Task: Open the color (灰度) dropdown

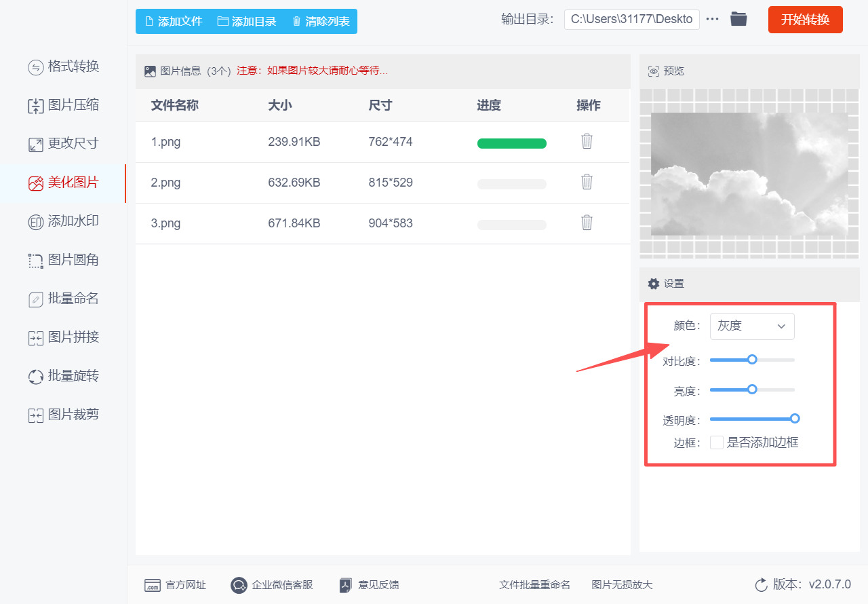Action: click(752, 326)
